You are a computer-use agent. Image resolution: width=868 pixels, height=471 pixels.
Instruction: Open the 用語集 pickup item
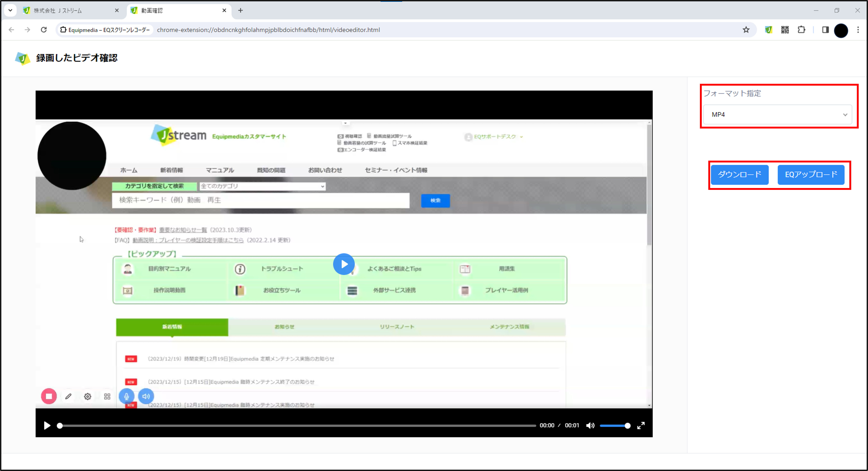point(506,269)
